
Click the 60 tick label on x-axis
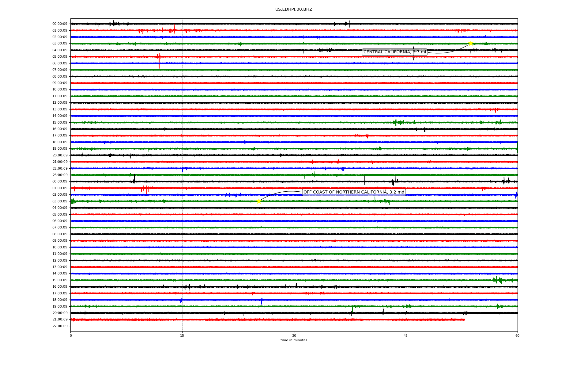point(517,335)
